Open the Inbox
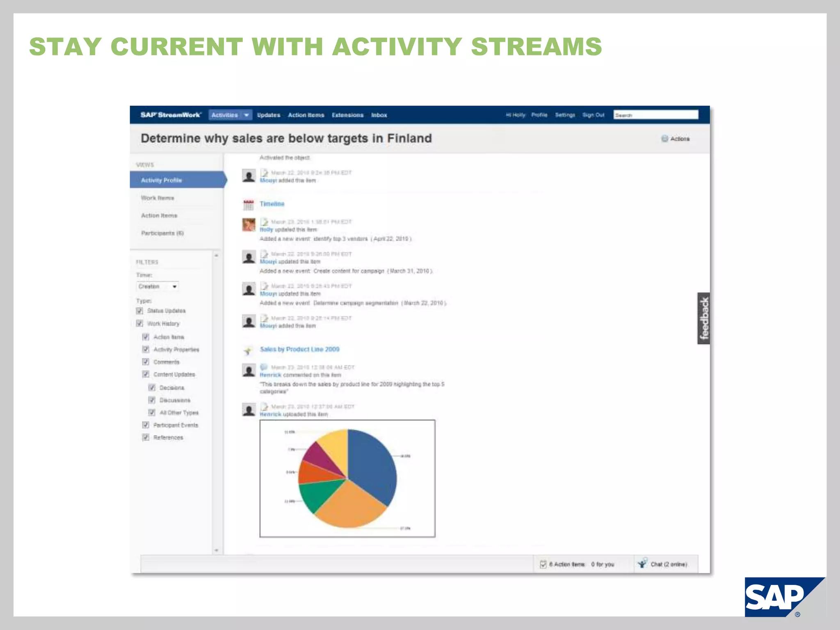The image size is (840, 630). (379, 115)
